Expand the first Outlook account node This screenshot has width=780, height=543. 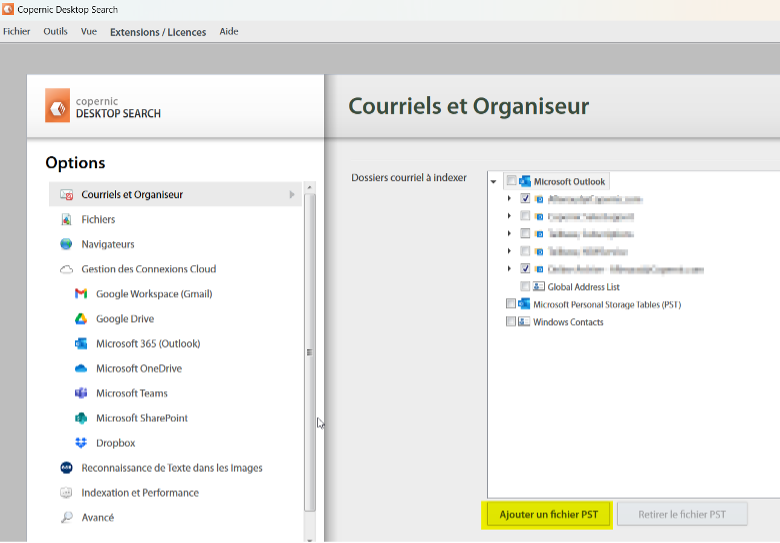510,199
